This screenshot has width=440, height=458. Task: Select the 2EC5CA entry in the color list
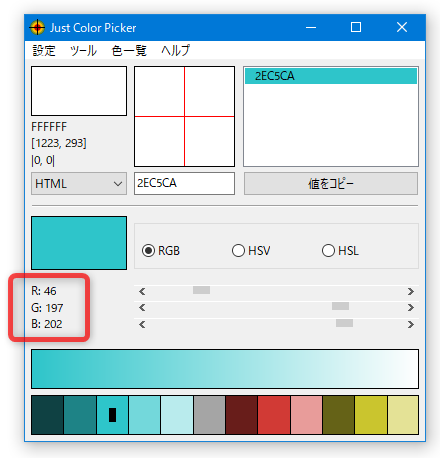click(331, 76)
